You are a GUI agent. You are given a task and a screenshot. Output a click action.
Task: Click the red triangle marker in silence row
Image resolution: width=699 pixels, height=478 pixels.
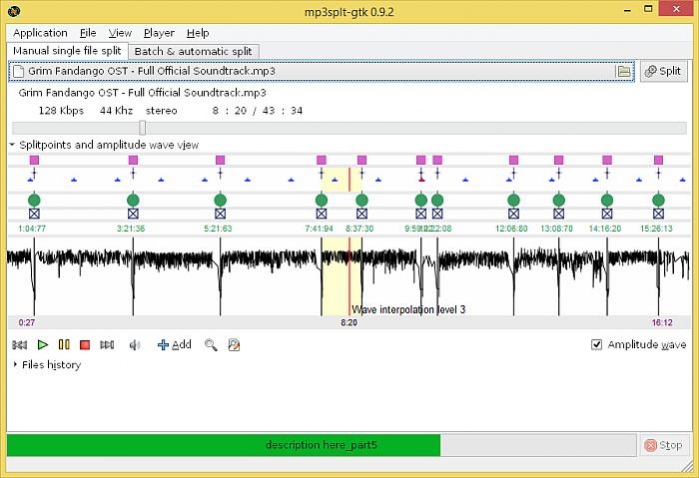pos(422,180)
